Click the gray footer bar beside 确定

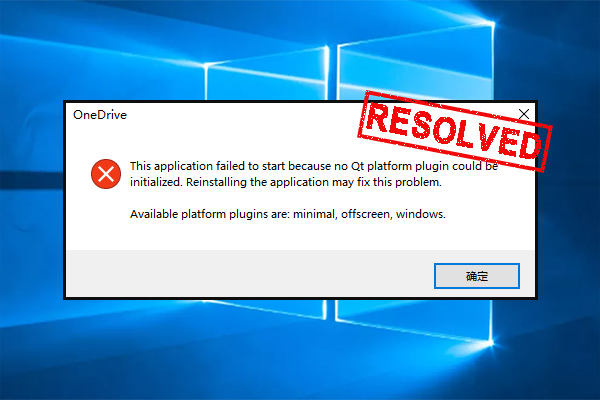click(x=249, y=274)
